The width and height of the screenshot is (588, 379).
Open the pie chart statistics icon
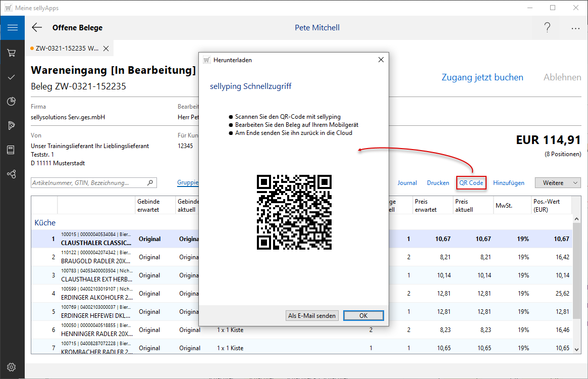tap(12, 101)
